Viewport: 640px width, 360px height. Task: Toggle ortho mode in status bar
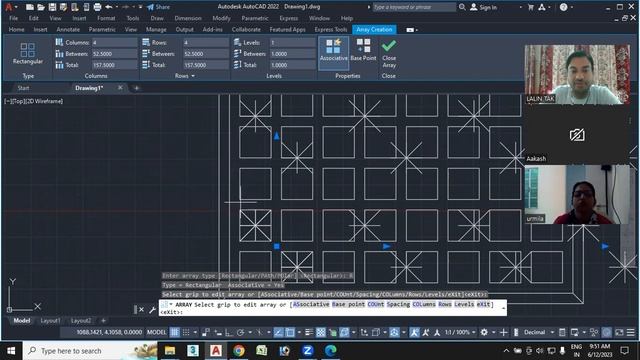tap(229, 332)
